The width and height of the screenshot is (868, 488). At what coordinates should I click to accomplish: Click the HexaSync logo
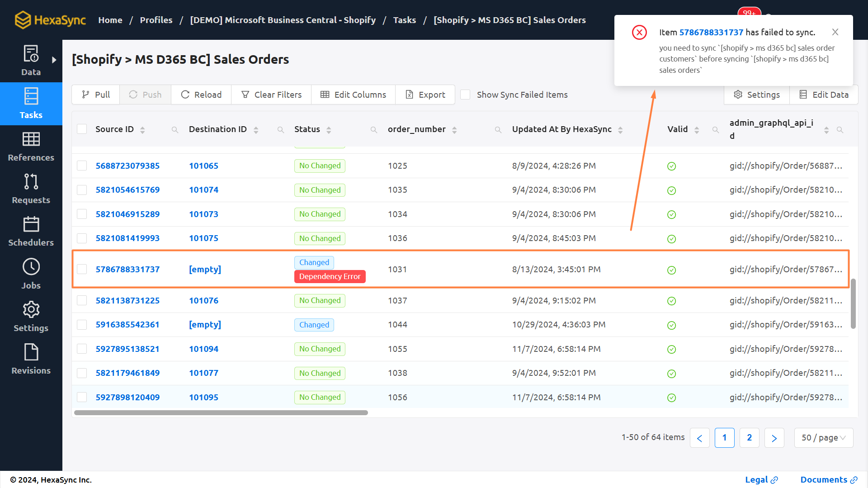(x=50, y=20)
